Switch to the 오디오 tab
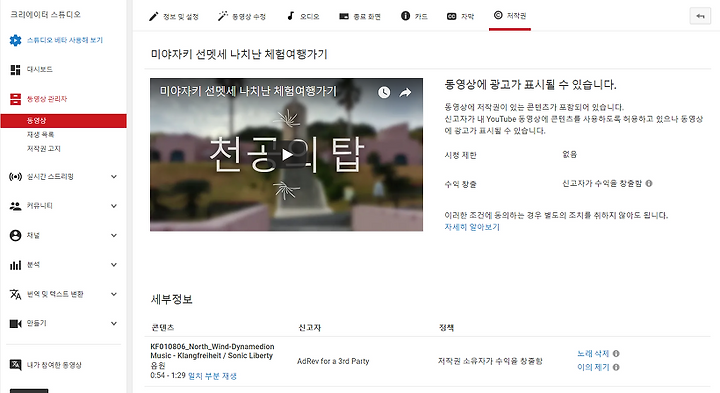This screenshot has height=393, width=720. [303, 16]
